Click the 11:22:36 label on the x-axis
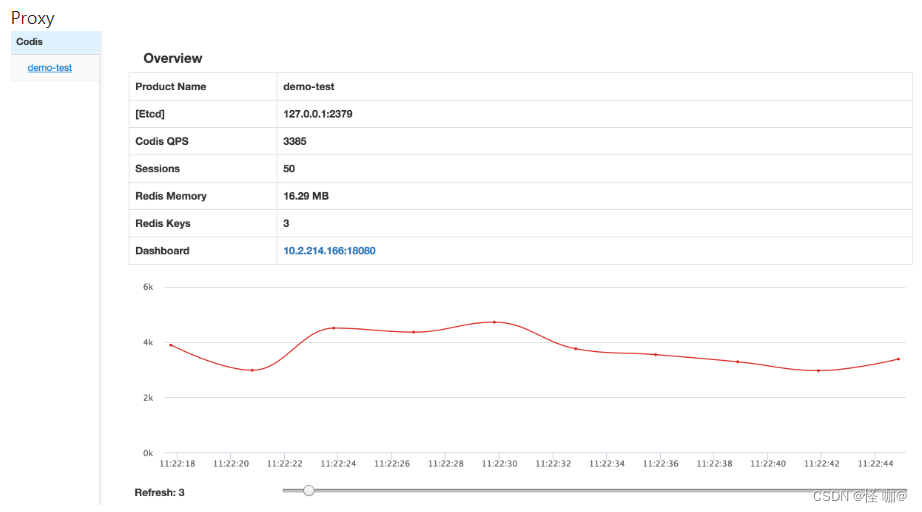Screen dimensions: 922x512 click(x=661, y=464)
